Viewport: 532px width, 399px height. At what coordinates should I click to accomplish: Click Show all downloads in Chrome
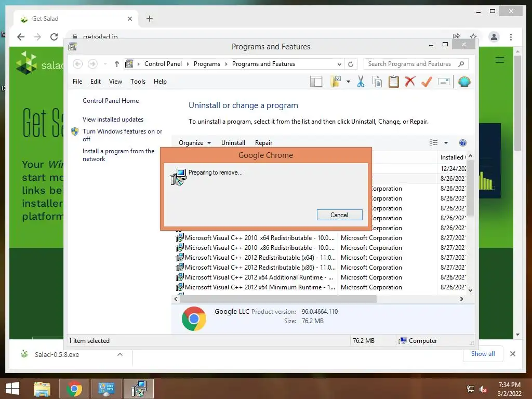click(483, 353)
